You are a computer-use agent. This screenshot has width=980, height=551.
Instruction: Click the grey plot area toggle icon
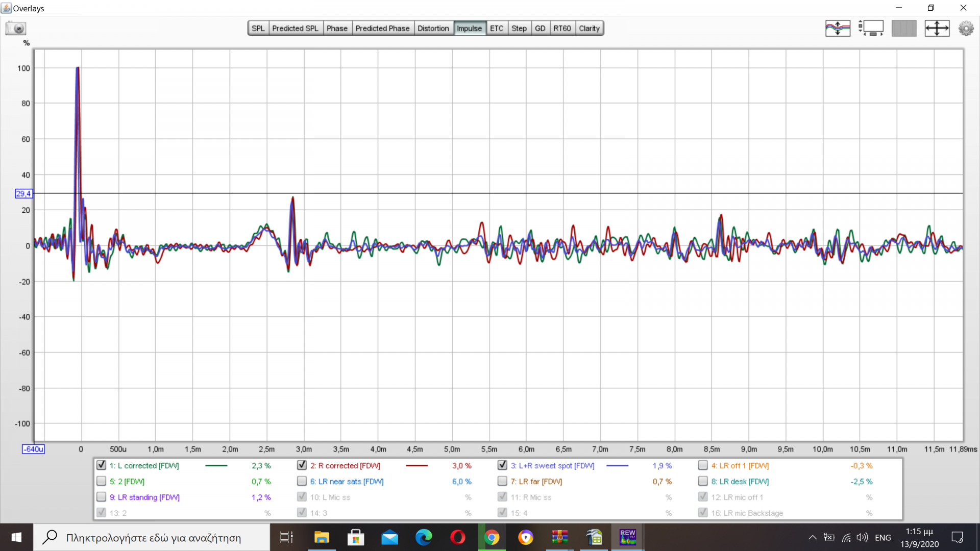[x=904, y=28]
